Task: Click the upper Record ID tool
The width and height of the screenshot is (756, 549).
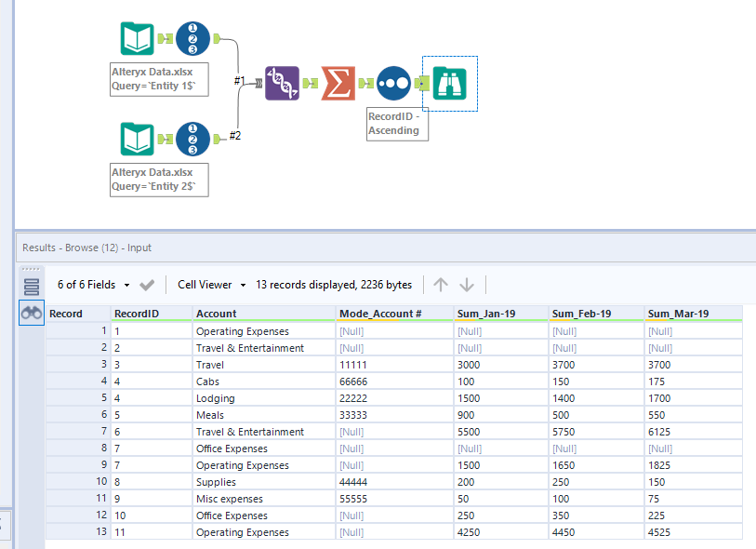Action: (x=192, y=38)
